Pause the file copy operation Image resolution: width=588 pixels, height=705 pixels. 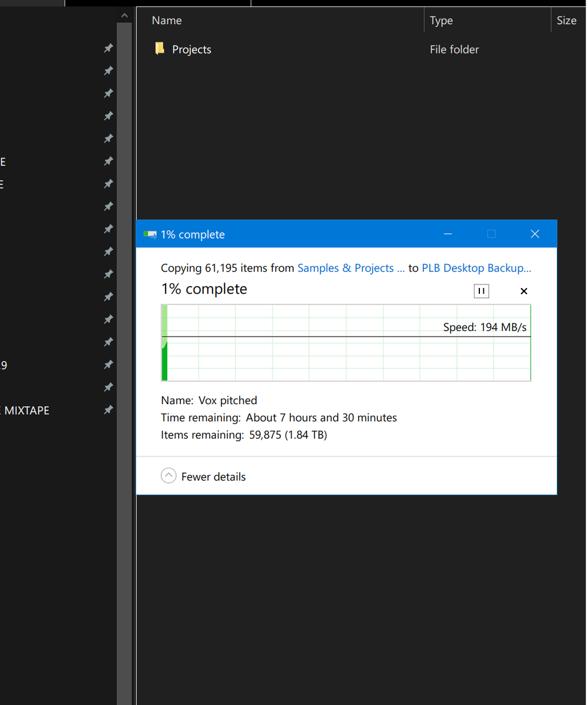[x=481, y=291]
